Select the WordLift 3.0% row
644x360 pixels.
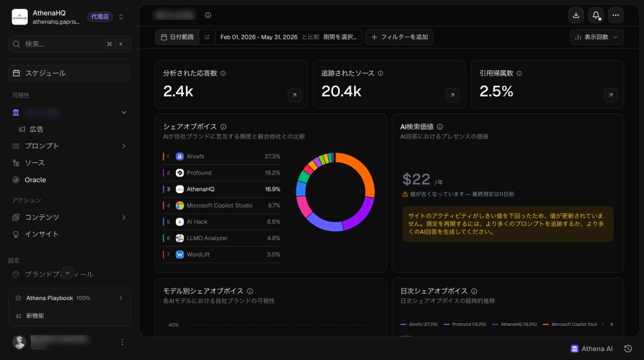pyautogui.click(x=222, y=254)
